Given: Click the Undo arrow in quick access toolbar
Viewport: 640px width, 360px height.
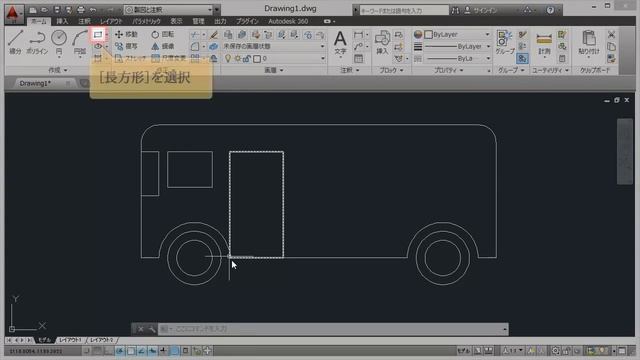Looking at the screenshot, I should click(93, 10).
